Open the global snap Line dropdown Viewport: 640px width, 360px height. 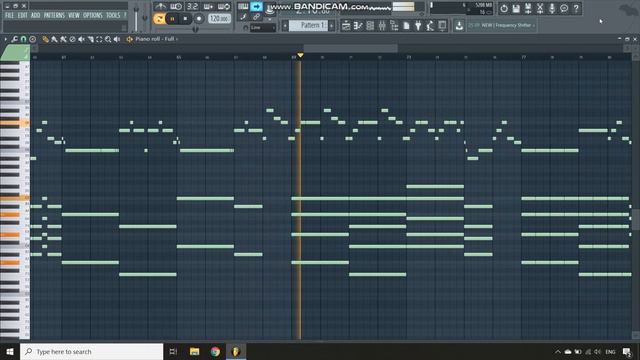pyautogui.click(x=262, y=28)
